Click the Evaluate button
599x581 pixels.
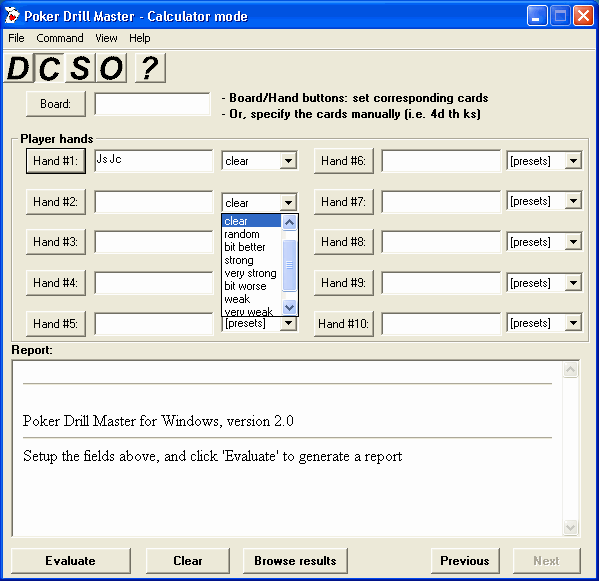pos(71,561)
